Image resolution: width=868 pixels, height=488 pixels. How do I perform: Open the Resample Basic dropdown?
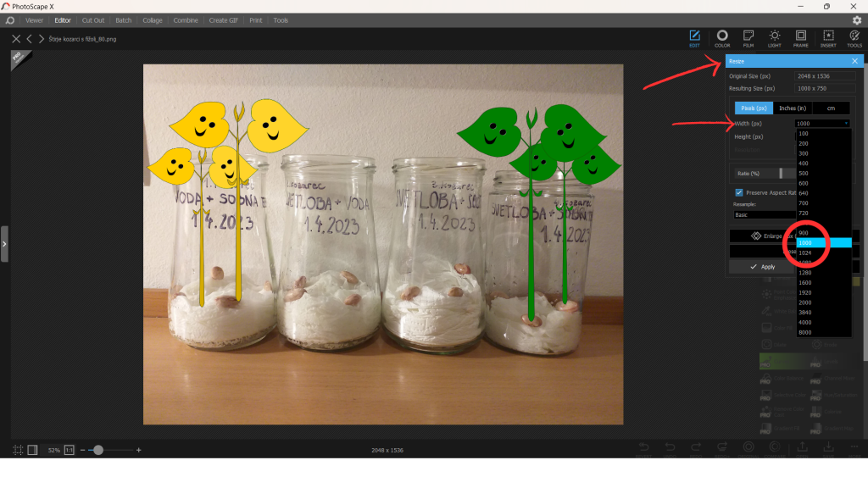click(x=765, y=214)
